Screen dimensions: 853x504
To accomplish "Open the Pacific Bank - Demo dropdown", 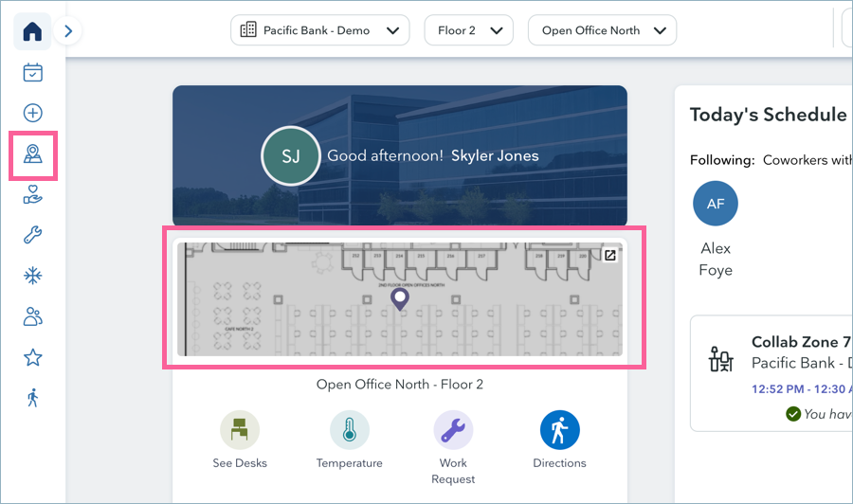I will click(x=319, y=30).
